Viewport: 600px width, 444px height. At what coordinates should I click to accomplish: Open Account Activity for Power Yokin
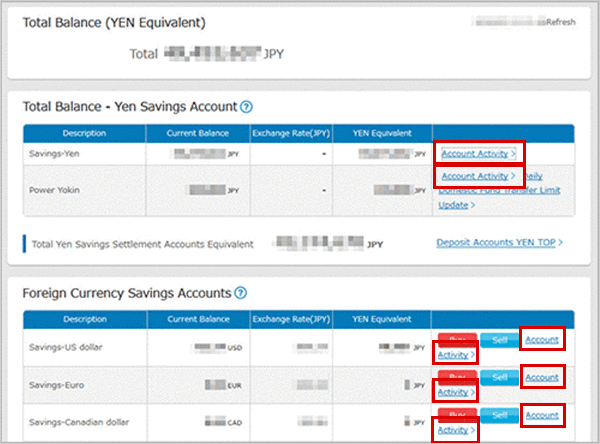[476, 176]
